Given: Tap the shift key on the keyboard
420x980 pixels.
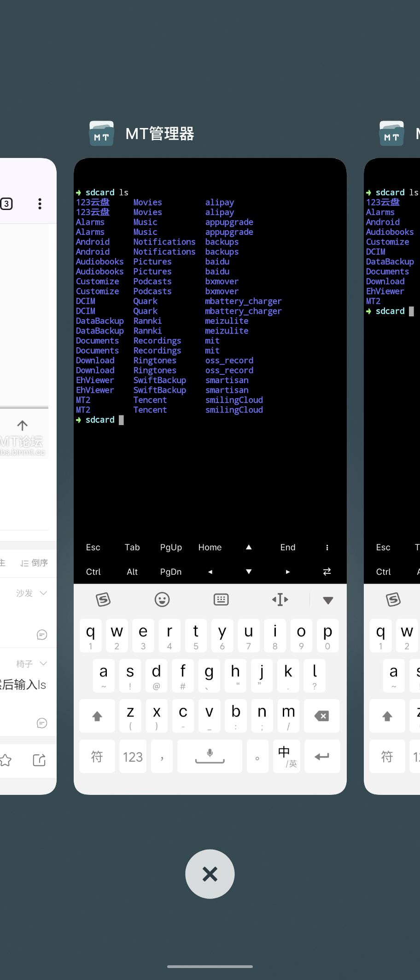Looking at the screenshot, I should click(97, 716).
